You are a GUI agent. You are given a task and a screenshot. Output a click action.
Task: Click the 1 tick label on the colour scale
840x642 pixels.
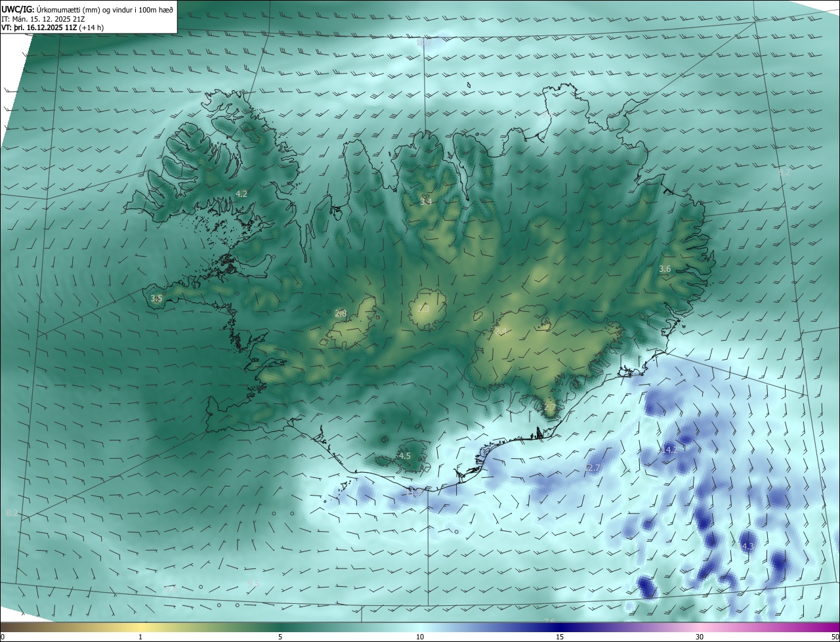point(140,637)
